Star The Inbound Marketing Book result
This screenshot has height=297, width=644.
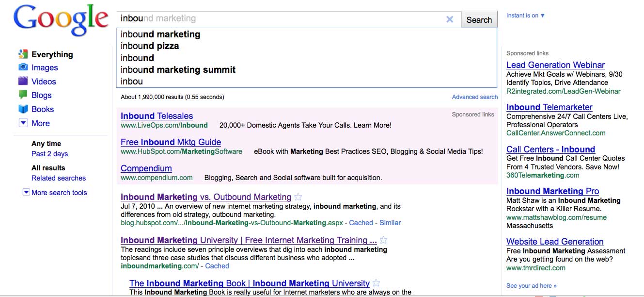click(x=377, y=283)
